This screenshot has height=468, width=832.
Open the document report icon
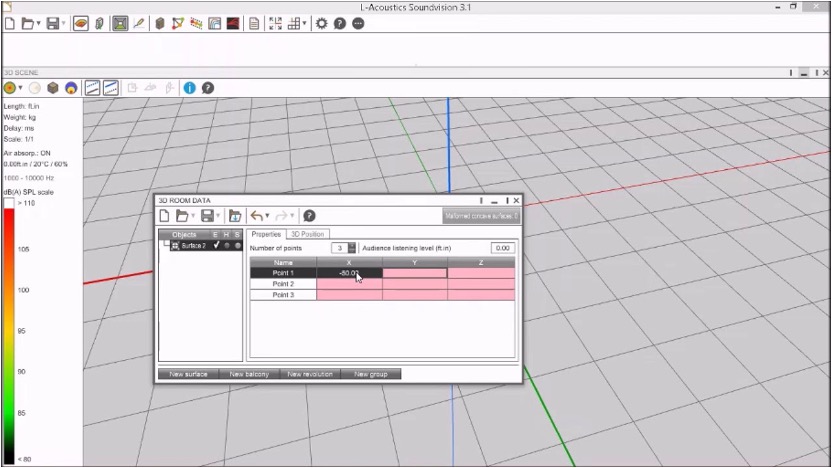254,23
